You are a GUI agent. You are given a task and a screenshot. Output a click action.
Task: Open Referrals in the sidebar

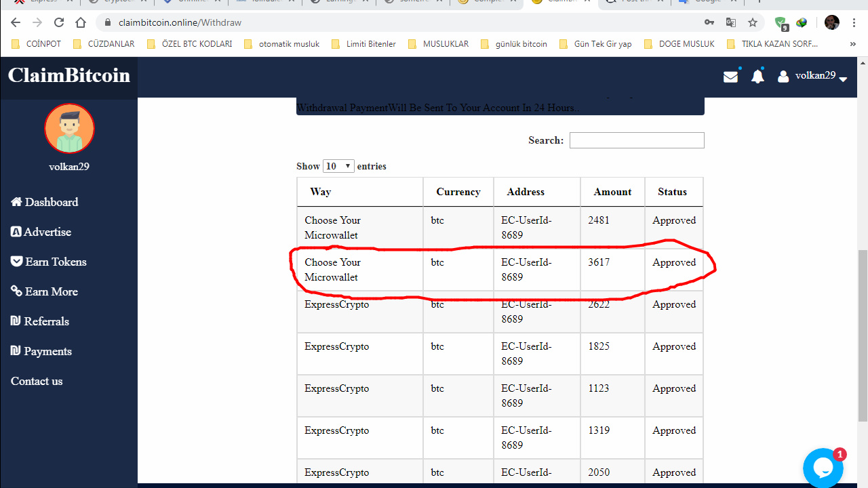[40, 321]
